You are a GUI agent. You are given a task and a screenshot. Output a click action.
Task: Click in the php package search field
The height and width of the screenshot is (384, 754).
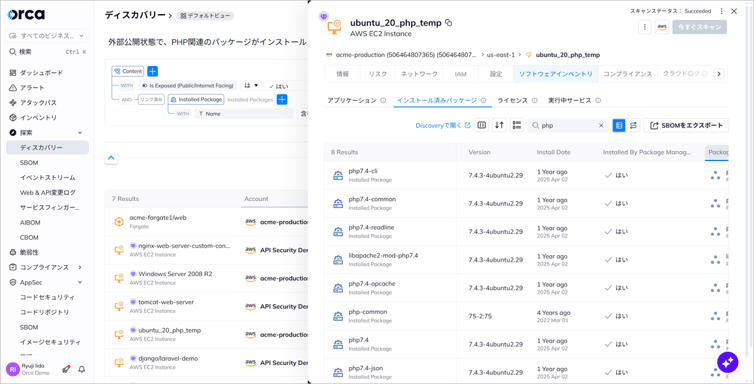[x=568, y=125]
